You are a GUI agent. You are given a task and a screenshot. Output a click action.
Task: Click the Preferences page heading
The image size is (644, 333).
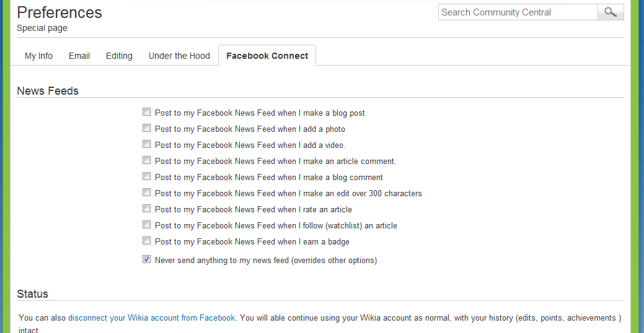60,12
